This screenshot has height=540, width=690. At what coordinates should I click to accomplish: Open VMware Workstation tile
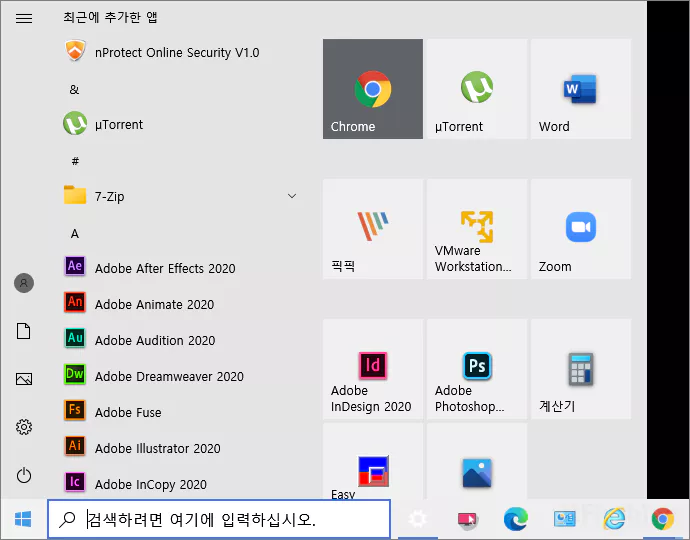pos(477,229)
